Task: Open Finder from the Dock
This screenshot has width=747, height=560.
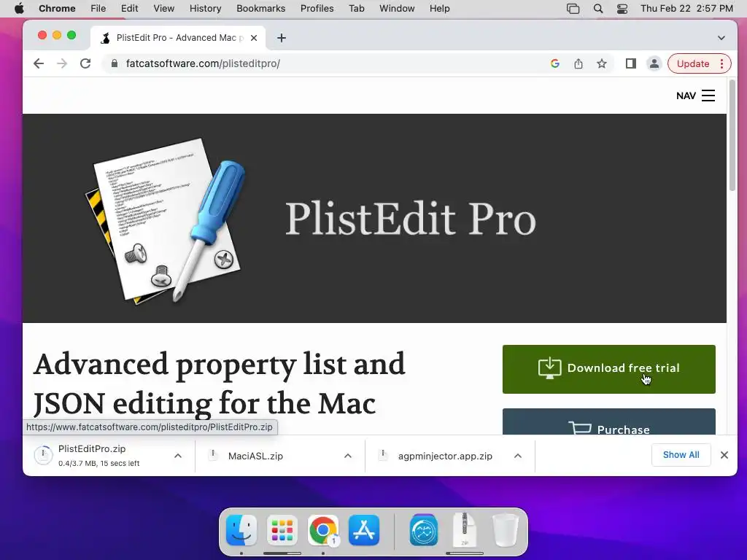Action: click(x=241, y=529)
